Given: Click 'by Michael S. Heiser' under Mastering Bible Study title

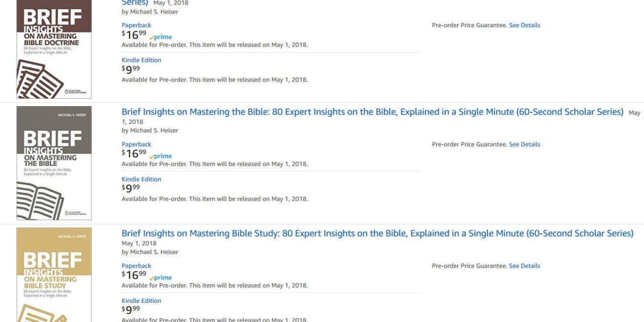Looking at the screenshot, I should point(150,252).
